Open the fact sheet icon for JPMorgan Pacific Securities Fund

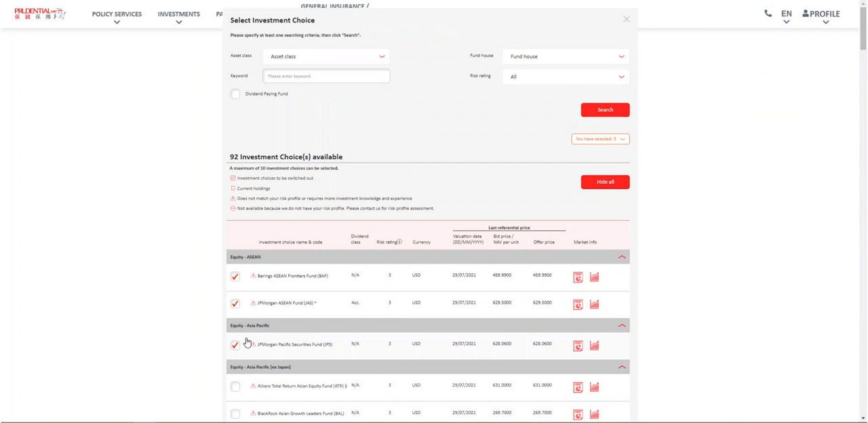578,346
